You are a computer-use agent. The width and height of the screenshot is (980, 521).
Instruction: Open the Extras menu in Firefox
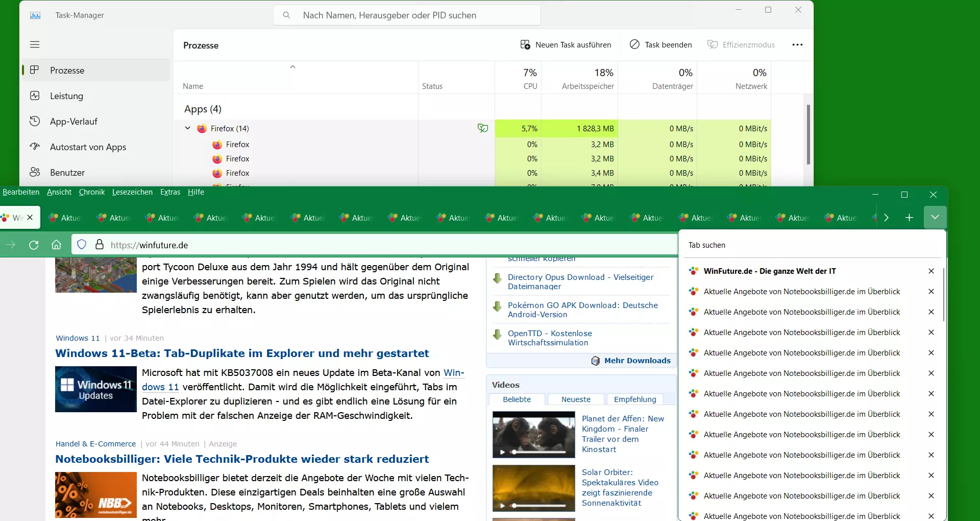170,192
